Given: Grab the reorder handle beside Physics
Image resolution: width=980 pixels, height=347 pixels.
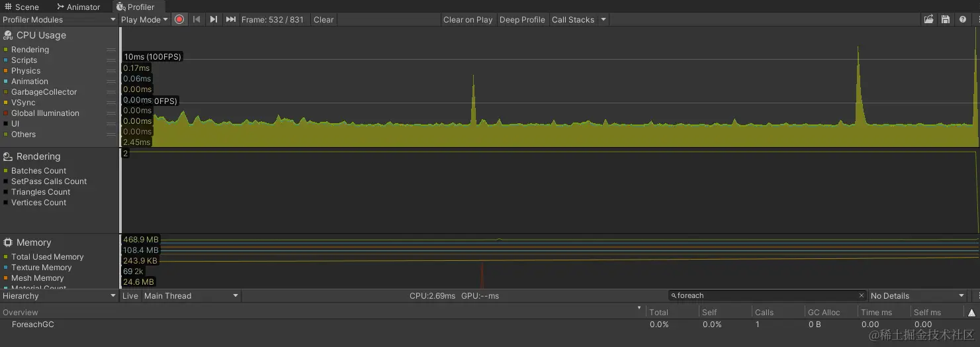Looking at the screenshot, I should coord(111,71).
